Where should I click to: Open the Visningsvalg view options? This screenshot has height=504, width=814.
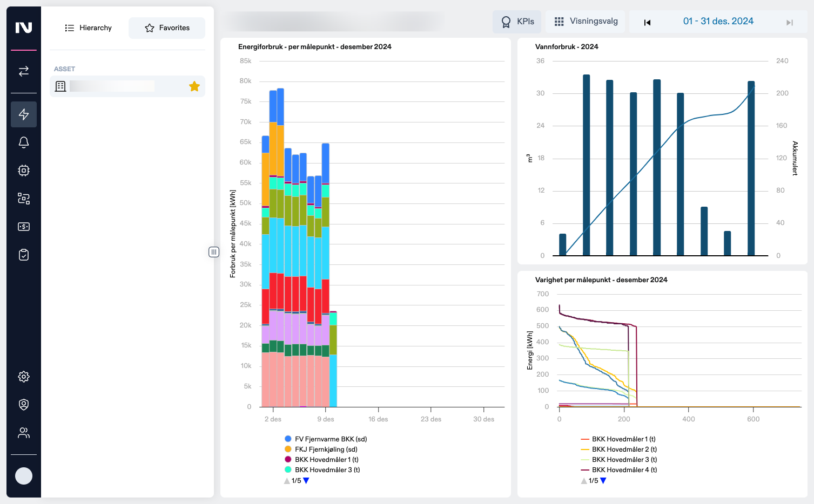586,22
